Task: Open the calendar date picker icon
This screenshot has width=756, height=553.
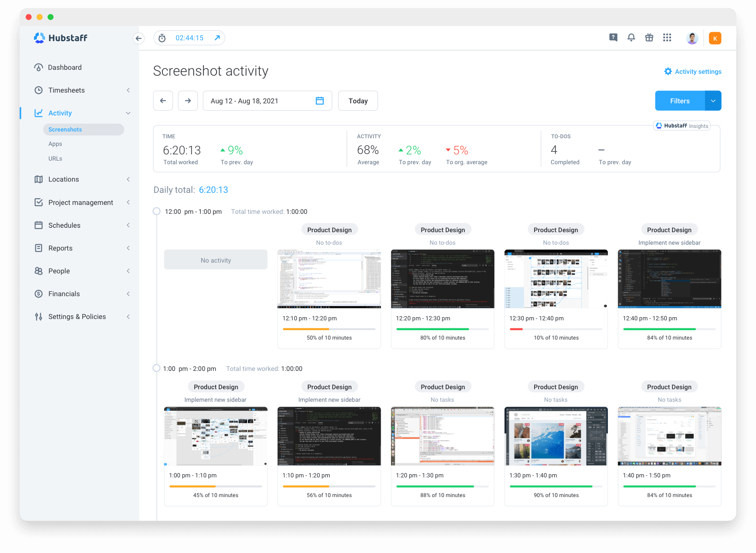Action: 319,101
